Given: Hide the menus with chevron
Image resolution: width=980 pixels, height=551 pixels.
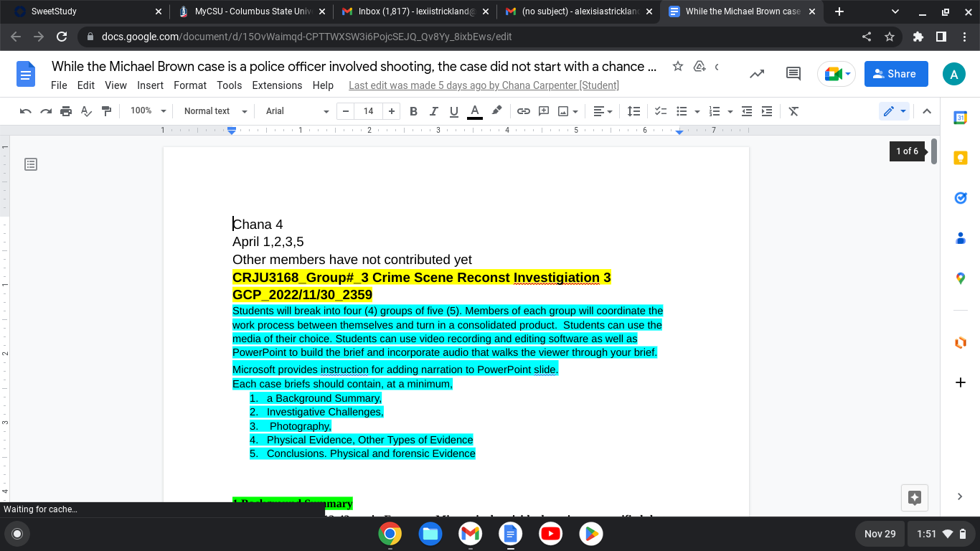Looking at the screenshot, I should coord(926,111).
